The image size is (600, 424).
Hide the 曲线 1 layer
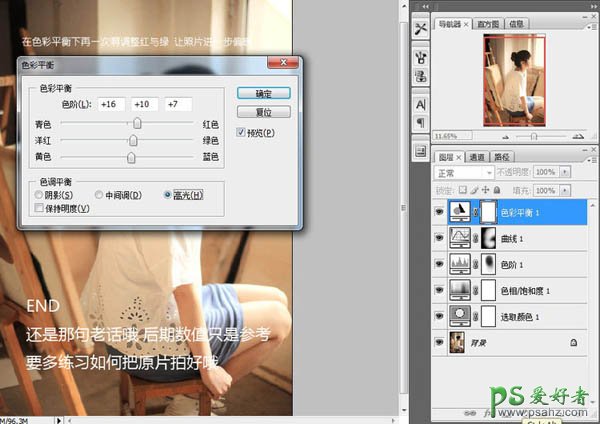pos(440,238)
